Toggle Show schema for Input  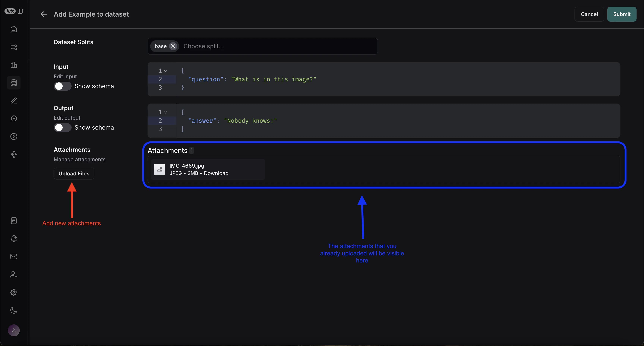point(62,86)
